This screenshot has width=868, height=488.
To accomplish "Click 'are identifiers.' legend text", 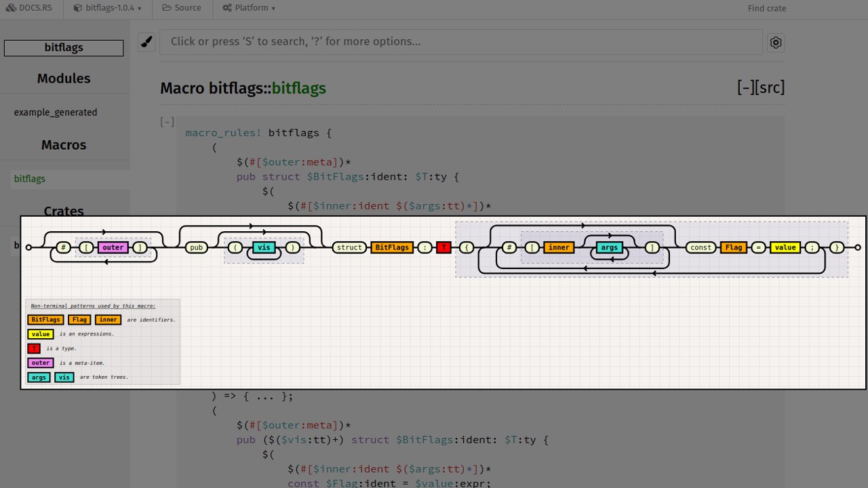I will 151,320.
